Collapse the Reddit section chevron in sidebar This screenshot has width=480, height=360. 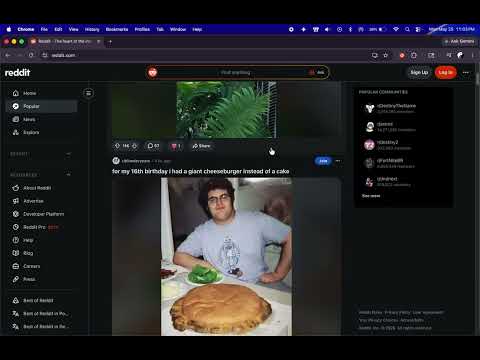click(x=68, y=154)
